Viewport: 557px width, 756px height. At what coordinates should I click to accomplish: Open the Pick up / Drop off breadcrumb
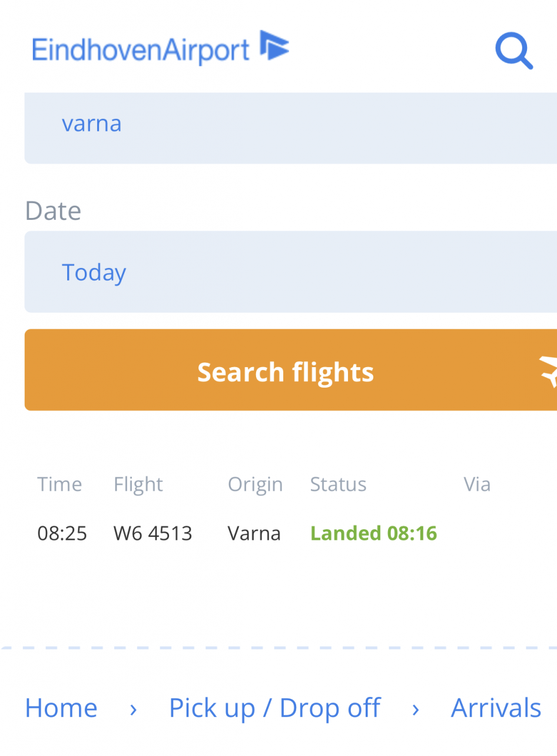(x=274, y=708)
